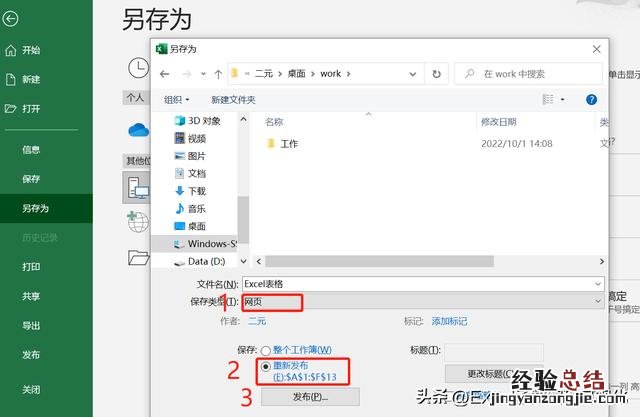Screen dimensions: 640x417
Task: Click the change view icon
Action: (x=548, y=99)
